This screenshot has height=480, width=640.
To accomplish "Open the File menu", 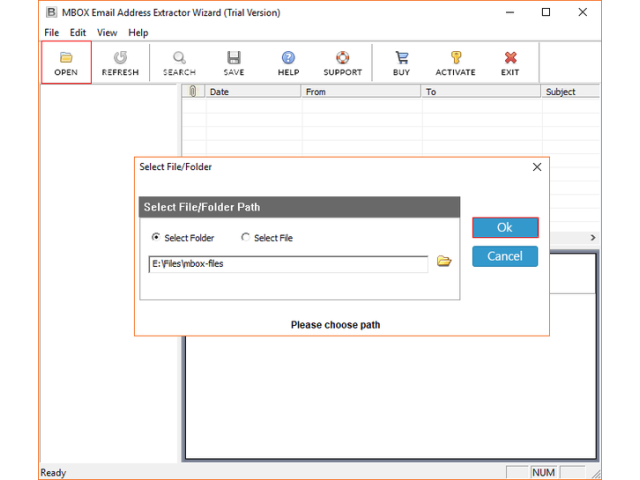I will point(52,33).
